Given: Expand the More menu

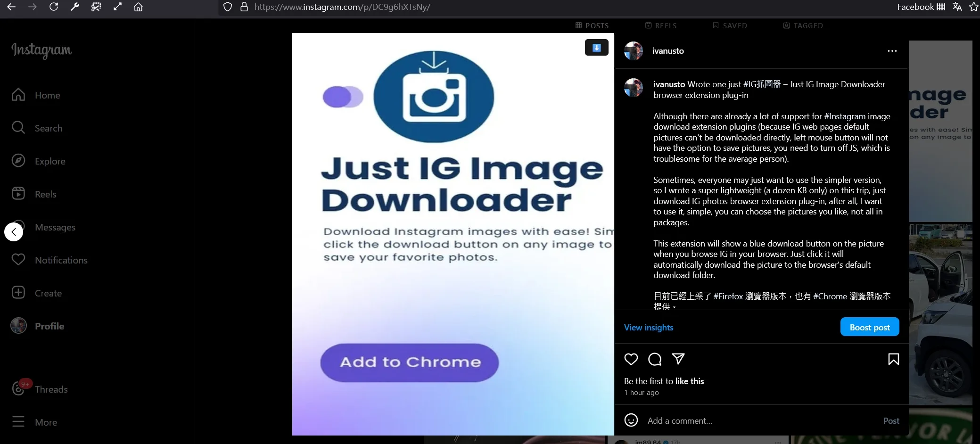Looking at the screenshot, I should click(34, 422).
